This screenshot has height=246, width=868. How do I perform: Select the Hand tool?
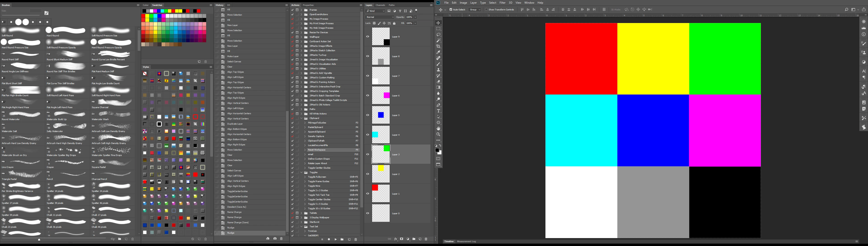(438, 129)
